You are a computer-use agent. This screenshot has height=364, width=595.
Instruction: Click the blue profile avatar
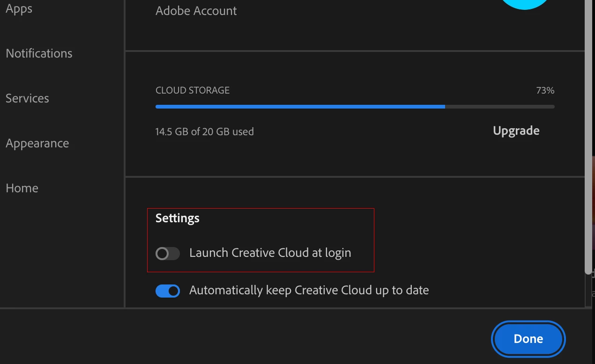coord(525,4)
